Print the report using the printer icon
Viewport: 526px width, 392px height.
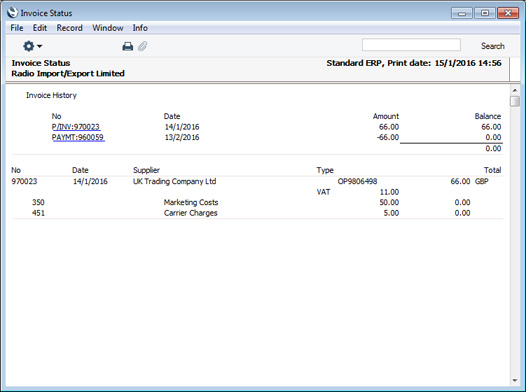tap(127, 46)
